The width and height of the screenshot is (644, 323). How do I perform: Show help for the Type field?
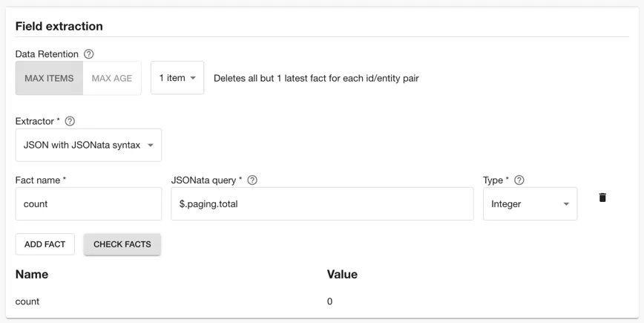click(x=519, y=180)
